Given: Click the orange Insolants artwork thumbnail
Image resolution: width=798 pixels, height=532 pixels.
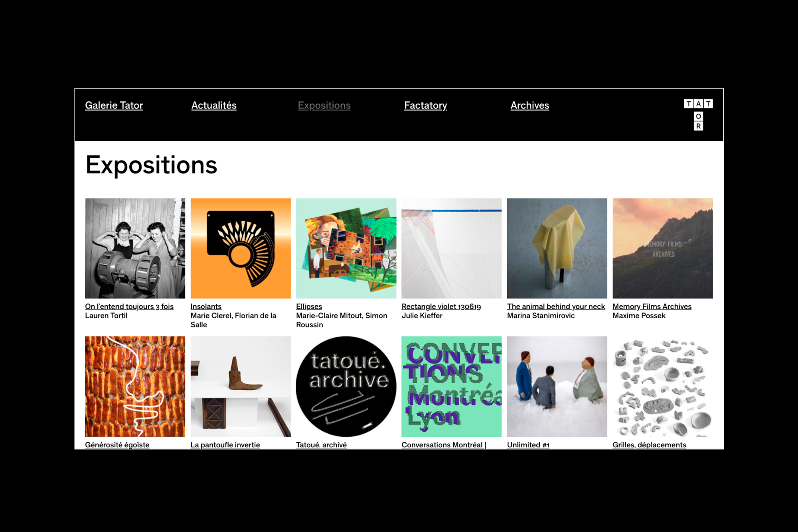Looking at the screenshot, I should pos(241,248).
